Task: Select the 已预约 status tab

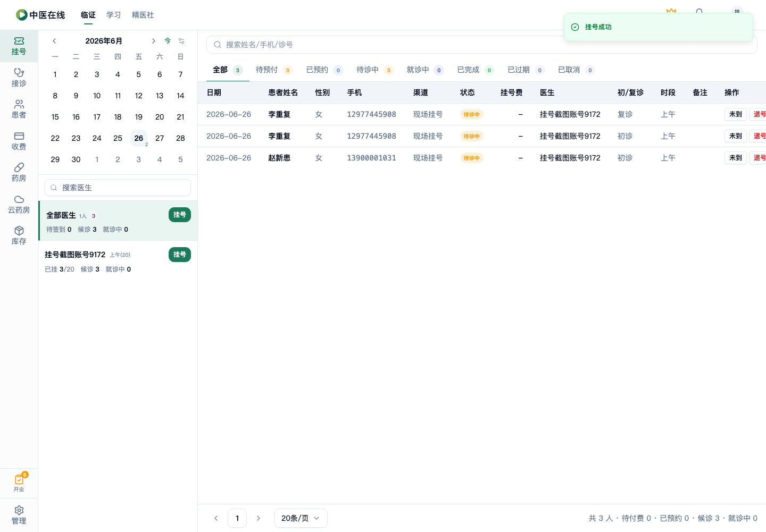Action: (x=324, y=70)
